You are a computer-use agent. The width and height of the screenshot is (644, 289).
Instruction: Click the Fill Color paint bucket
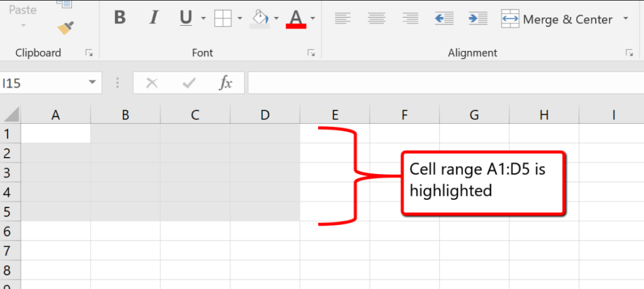point(260,18)
